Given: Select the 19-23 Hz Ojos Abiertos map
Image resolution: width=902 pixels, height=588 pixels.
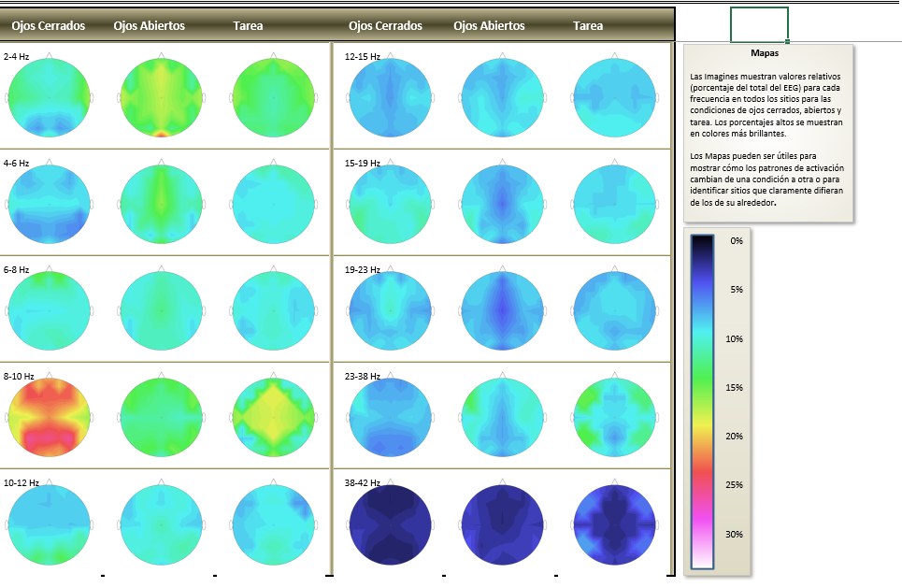Looking at the screenshot, I should click(x=502, y=310).
